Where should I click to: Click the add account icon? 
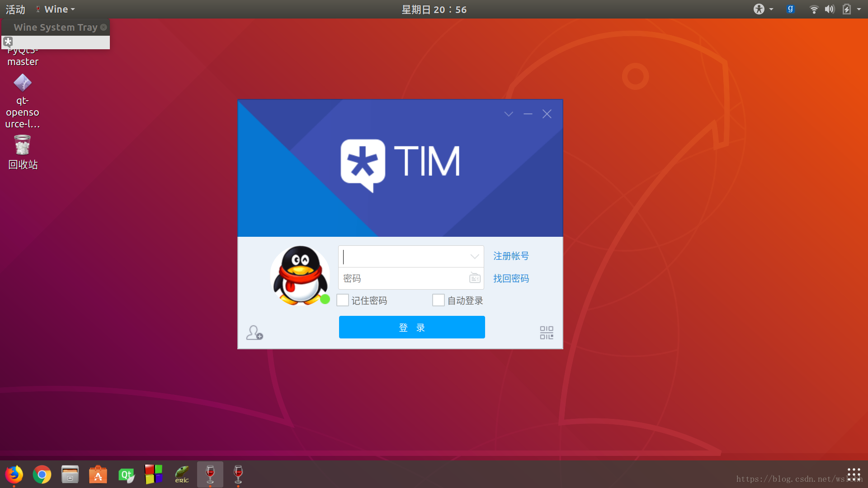[255, 333]
